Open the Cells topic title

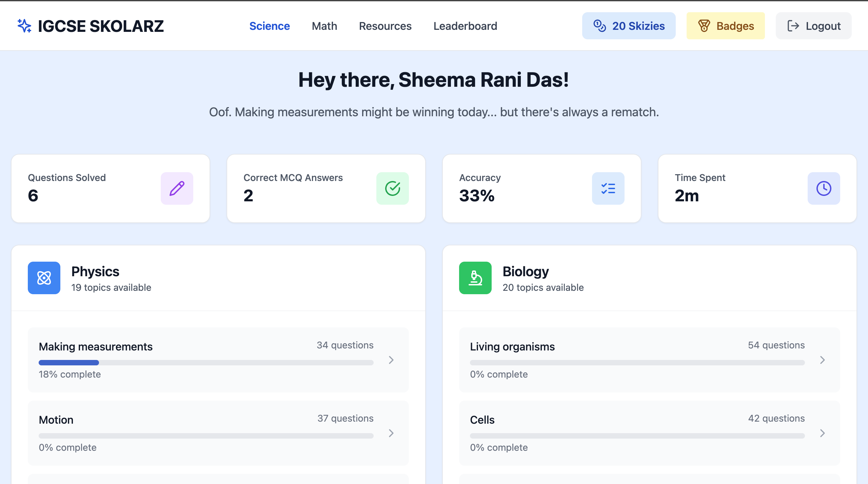tap(482, 420)
